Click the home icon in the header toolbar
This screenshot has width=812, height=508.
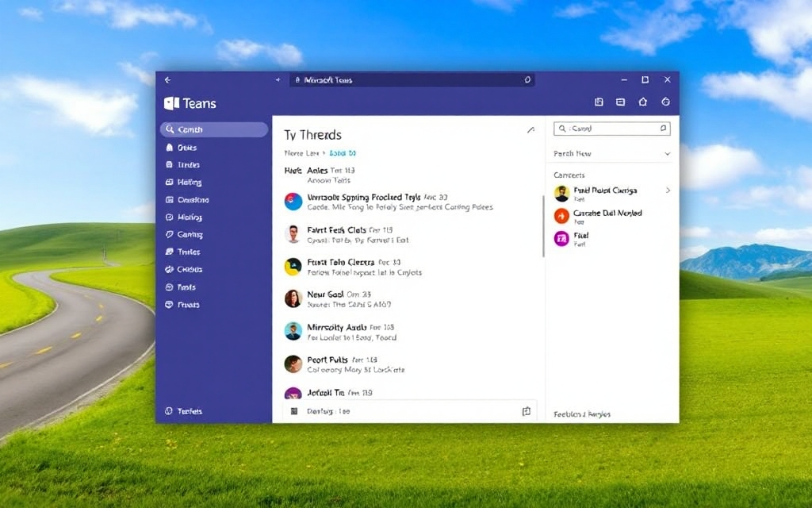coord(642,102)
